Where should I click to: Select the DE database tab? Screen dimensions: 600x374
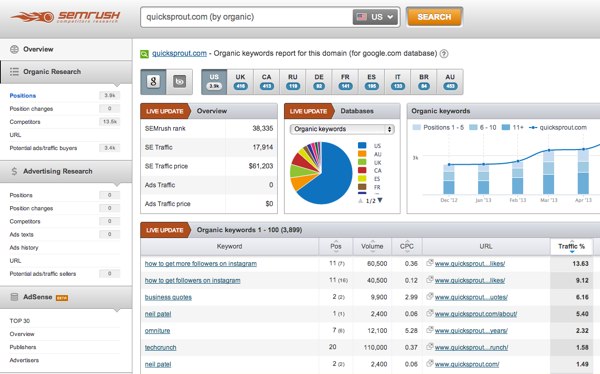pyautogui.click(x=319, y=82)
